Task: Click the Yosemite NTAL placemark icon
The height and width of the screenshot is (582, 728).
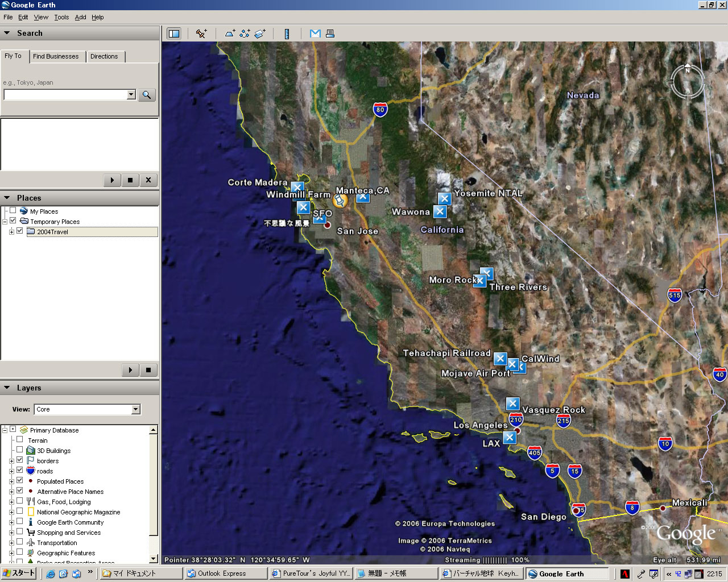Action: click(445, 198)
